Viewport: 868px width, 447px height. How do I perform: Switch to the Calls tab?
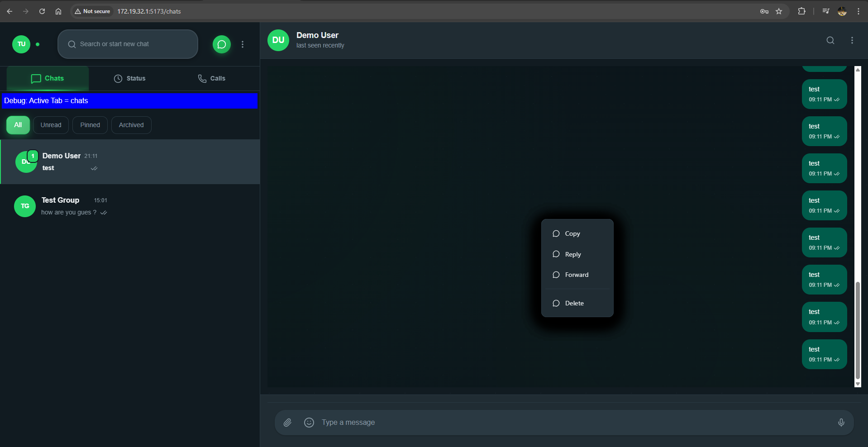[x=211, y=79]
